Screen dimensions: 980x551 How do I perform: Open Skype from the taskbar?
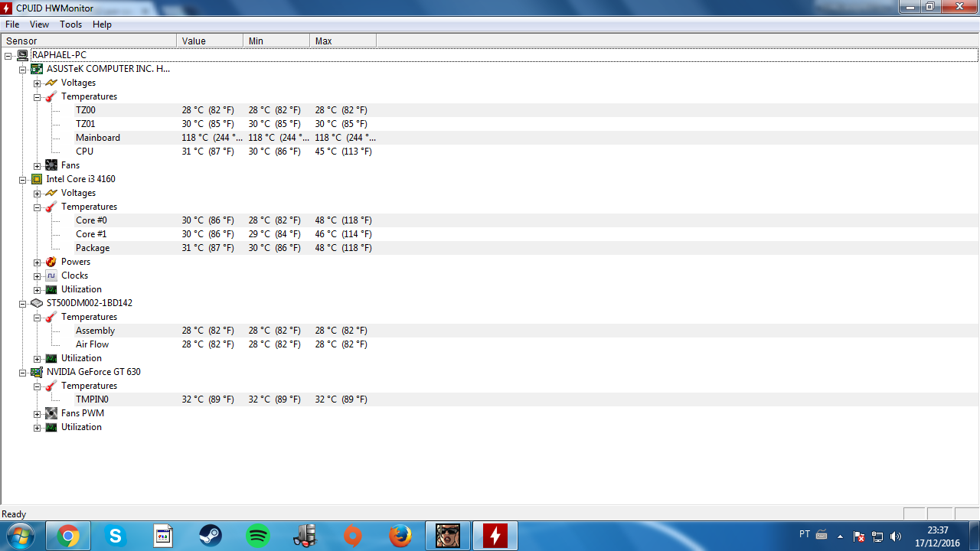point(116,536)
